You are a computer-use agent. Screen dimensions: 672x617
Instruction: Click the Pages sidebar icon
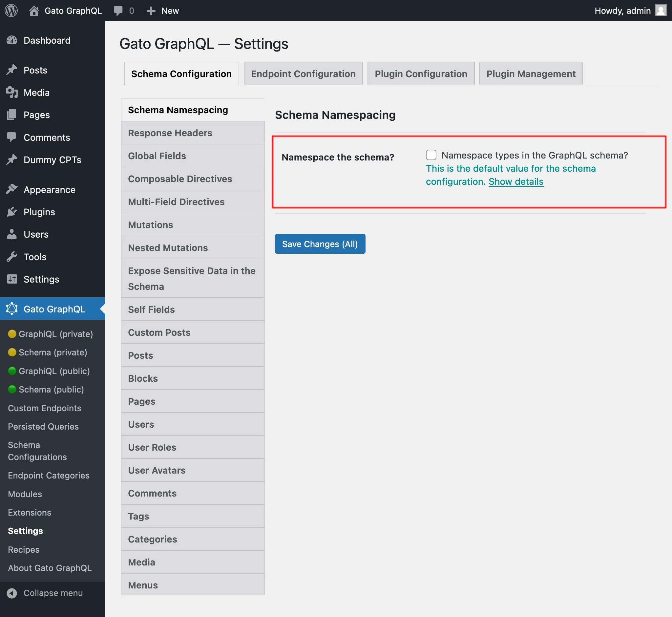(12, 115)
